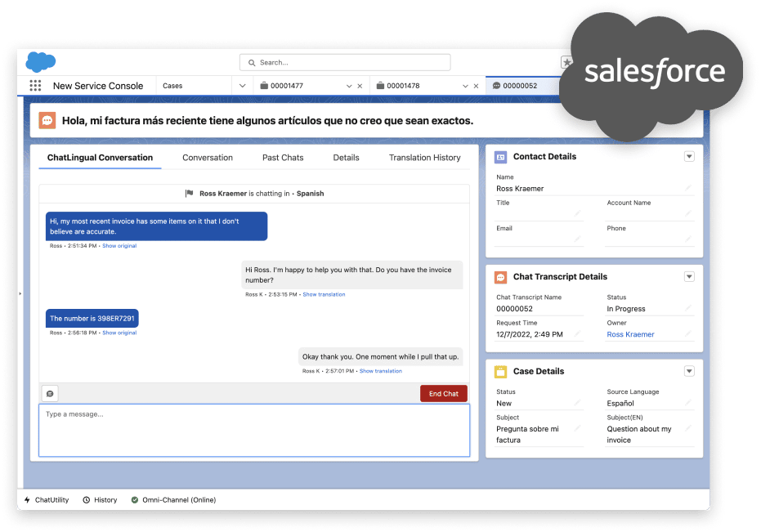Edit the Subject(EN) pencil icon
Screen dimensions: 761x532
pyautogui.click(x=688, y=428)
